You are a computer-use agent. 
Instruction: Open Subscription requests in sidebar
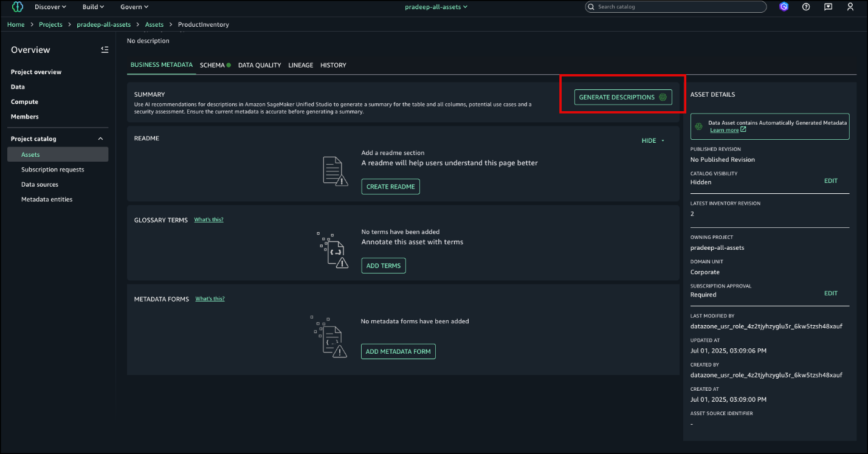point(53,170)
